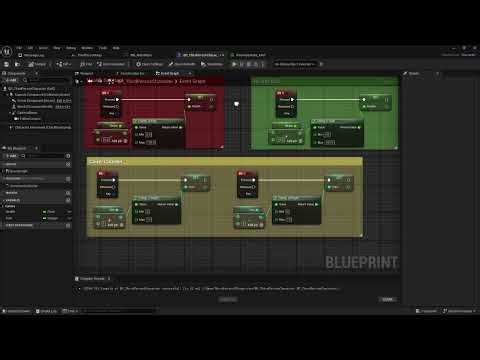Open the Output Log
Screen dimensions: 480x360
tap(46, 311)
